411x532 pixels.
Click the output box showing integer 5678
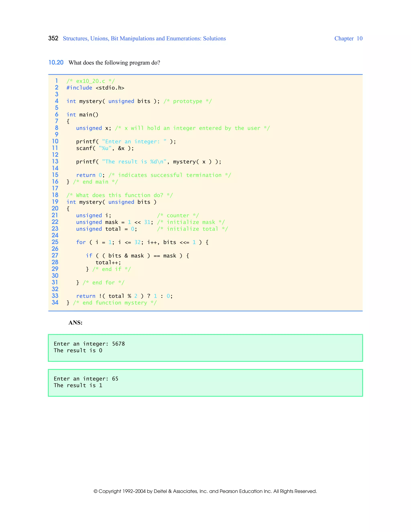click(205, 348)
